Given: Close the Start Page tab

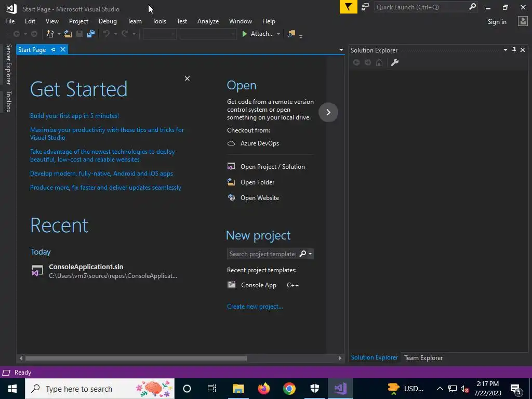Looking at the screenshot, I should [63, 49].
